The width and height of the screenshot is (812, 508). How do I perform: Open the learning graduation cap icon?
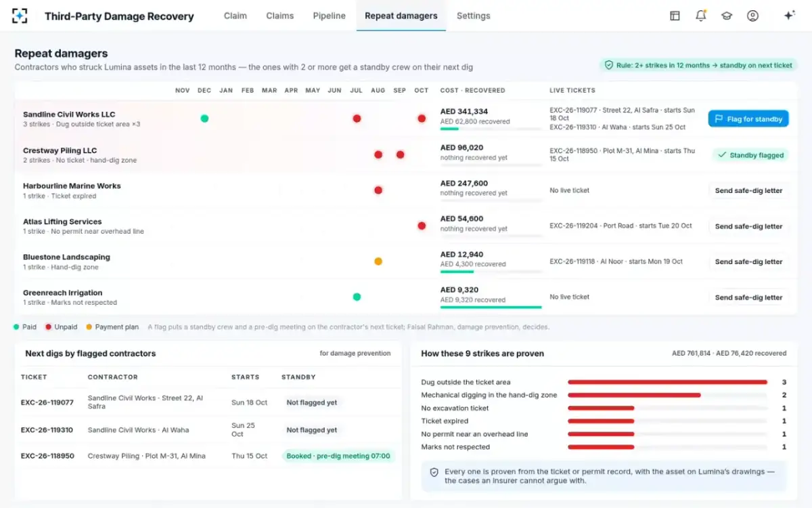(x=727, y=16)
